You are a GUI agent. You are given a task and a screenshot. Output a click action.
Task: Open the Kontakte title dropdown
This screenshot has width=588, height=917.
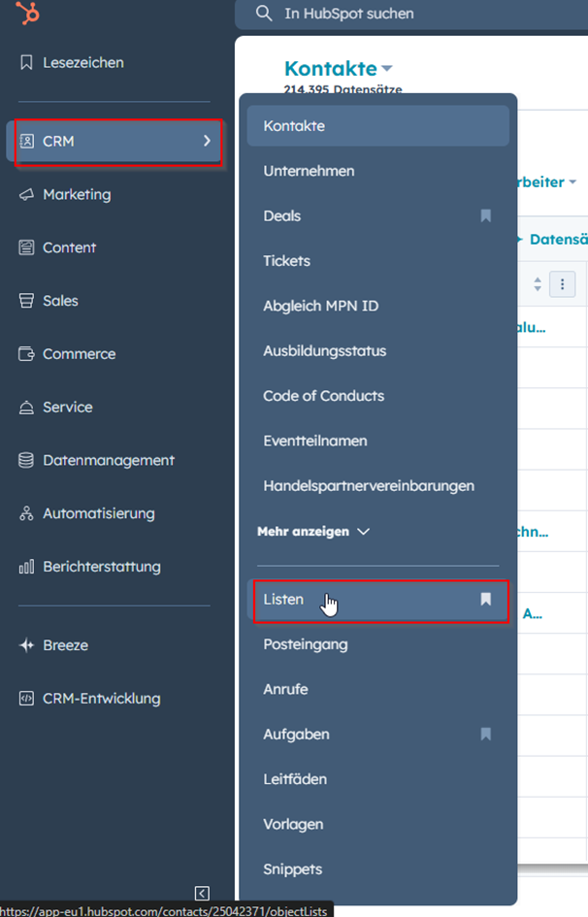(338, 69)
